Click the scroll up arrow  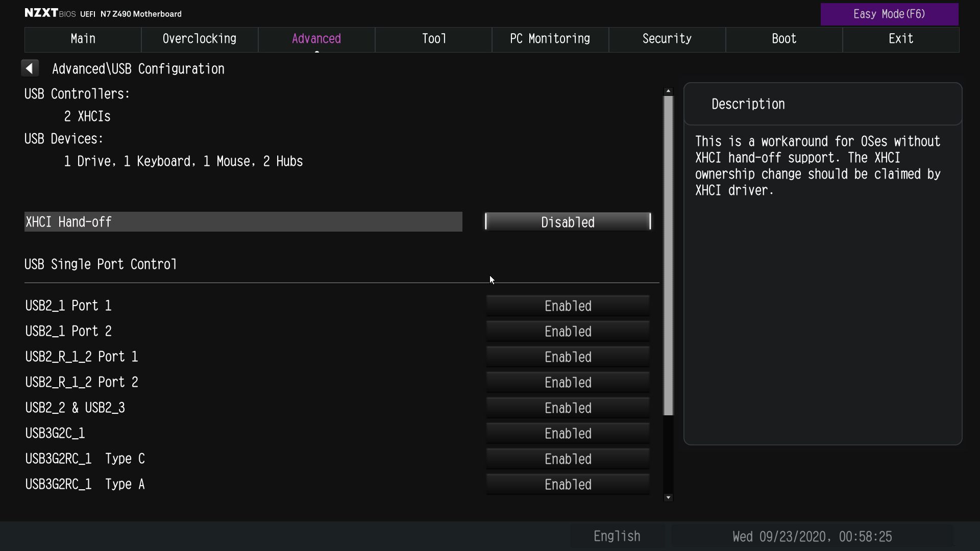pyautogui.click(x=668, y=91)
